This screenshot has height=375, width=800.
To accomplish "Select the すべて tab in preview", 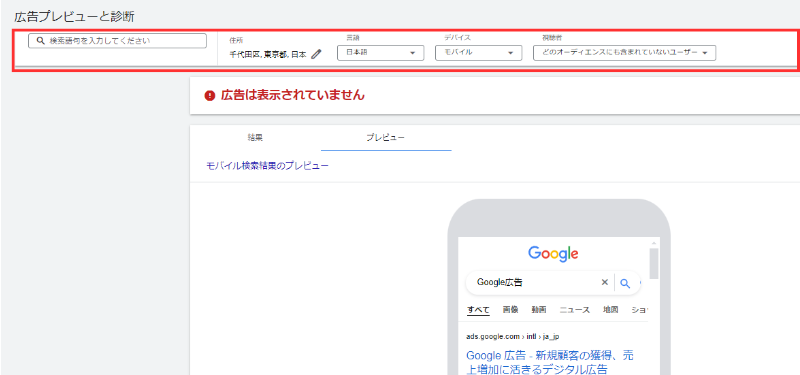I will [x=479, y=310].
